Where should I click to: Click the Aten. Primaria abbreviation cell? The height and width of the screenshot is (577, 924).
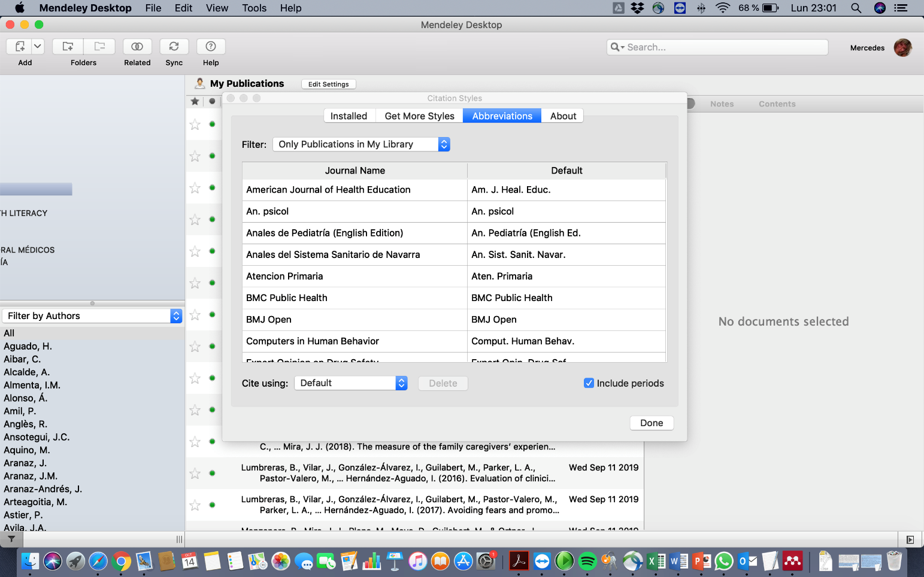click(566, 276)
